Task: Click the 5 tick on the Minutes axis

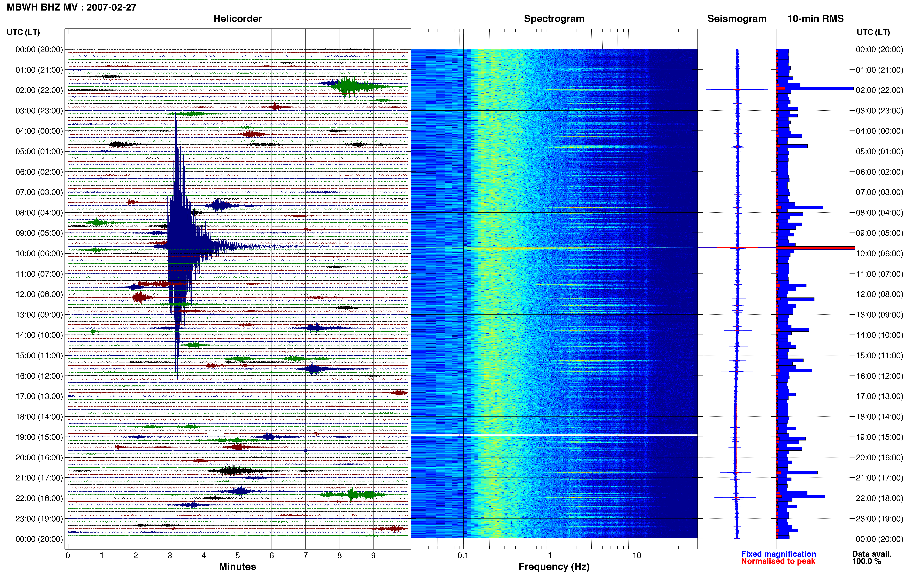Action: click(x=238, y=555)
